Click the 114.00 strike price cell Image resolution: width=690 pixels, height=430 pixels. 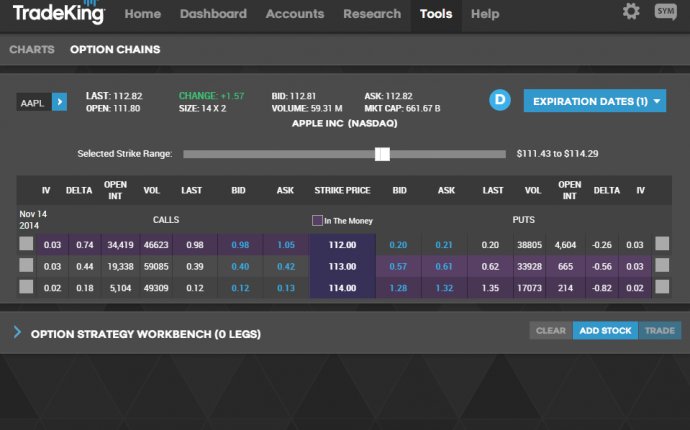342,288
